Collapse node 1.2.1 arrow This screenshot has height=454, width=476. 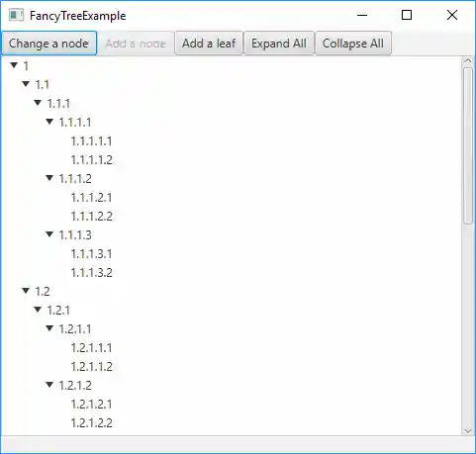tap(38, 310)
